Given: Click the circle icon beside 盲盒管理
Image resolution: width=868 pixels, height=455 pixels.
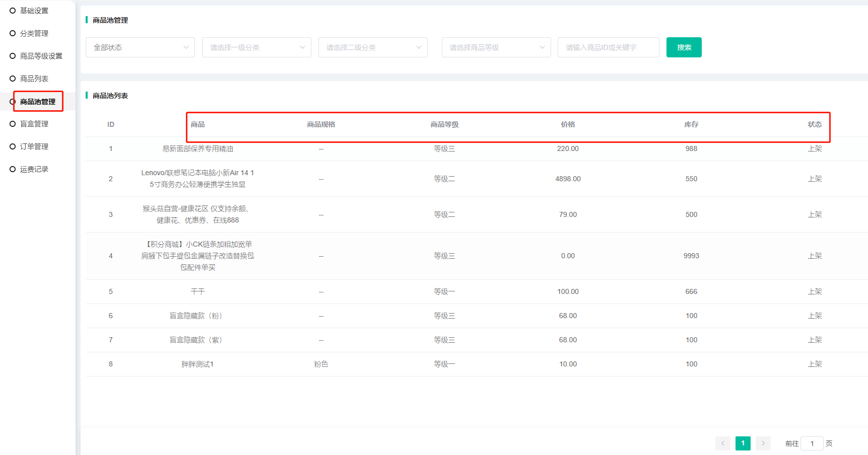Looking at the screenshot, I should 13,124.
